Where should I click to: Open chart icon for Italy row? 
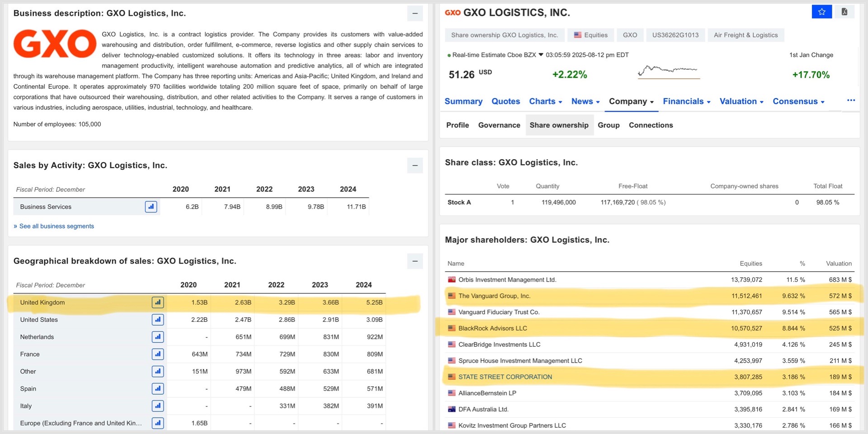click(158, 406)
